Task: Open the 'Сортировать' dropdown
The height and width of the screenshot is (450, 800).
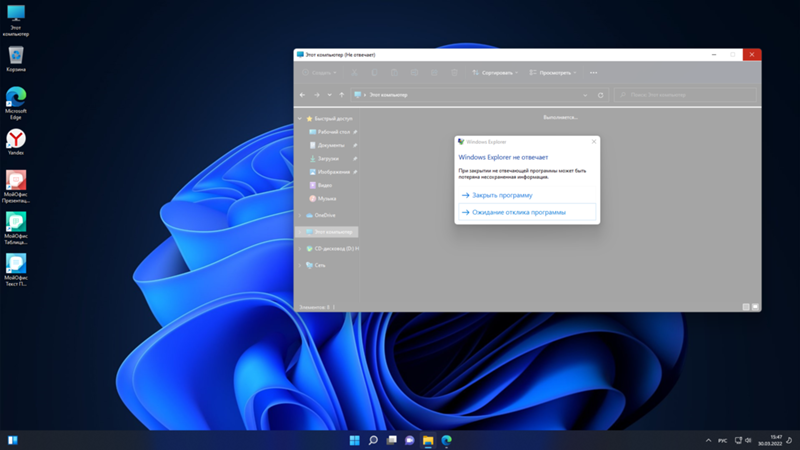Action: pyautogui.click(x=495, y=72)
